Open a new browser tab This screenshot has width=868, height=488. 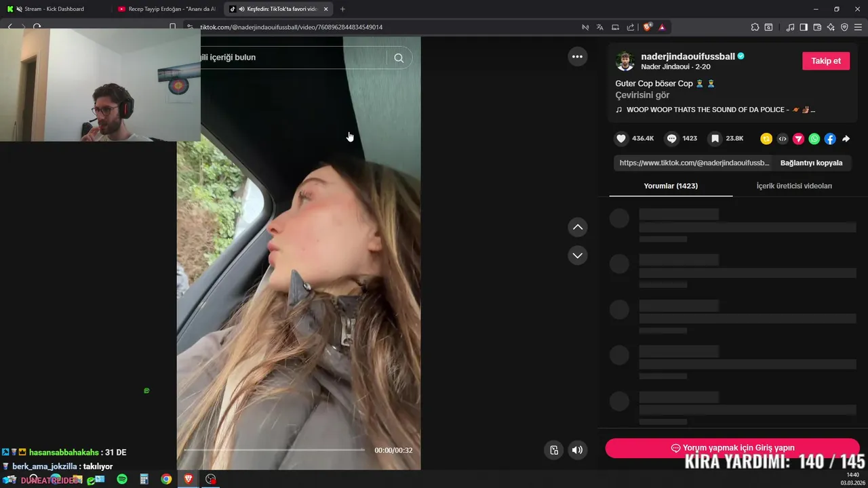point(342,9)
